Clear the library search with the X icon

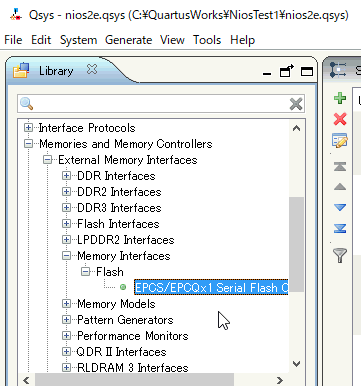296,104
